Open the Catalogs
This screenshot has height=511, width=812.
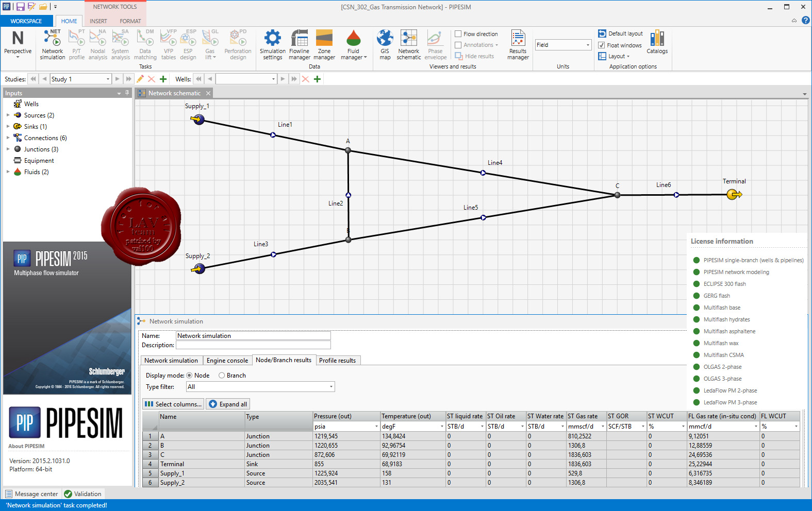click(657, 42)
